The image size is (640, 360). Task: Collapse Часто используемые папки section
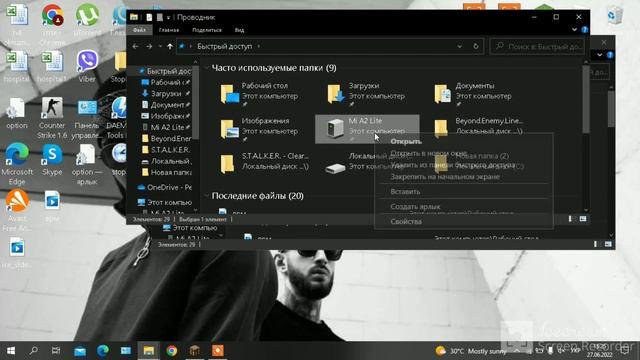207,68
